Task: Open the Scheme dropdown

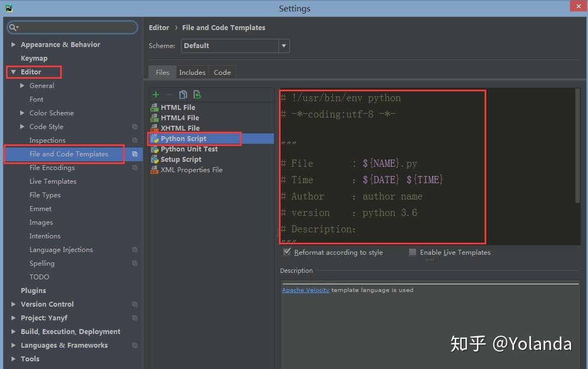Action: click(283, 46)
